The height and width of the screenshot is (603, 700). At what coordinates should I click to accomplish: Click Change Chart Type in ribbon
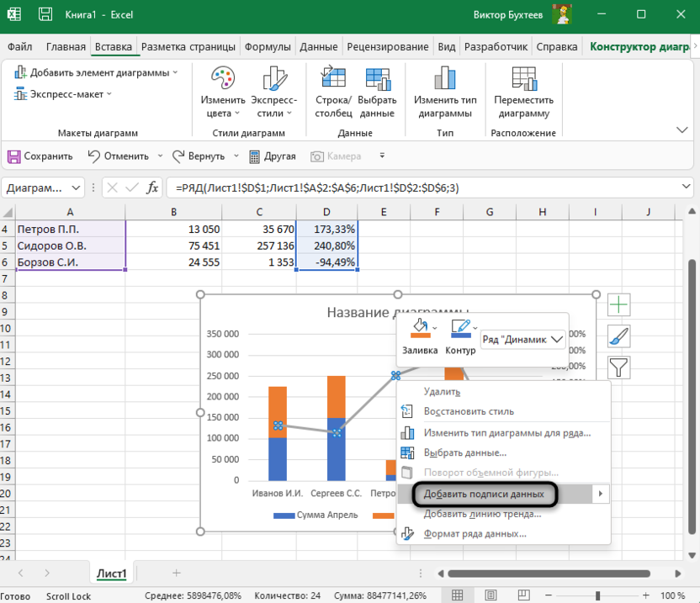click(x=445, y=93)
